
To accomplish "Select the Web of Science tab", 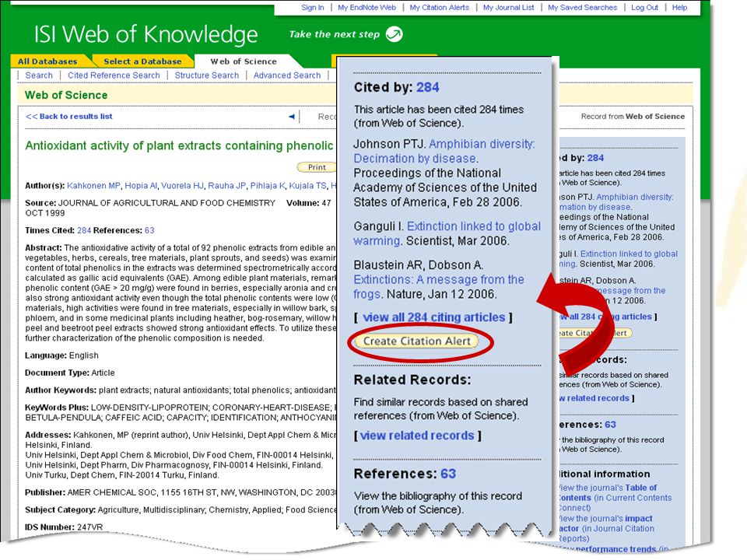I will [x=244, y=61].
